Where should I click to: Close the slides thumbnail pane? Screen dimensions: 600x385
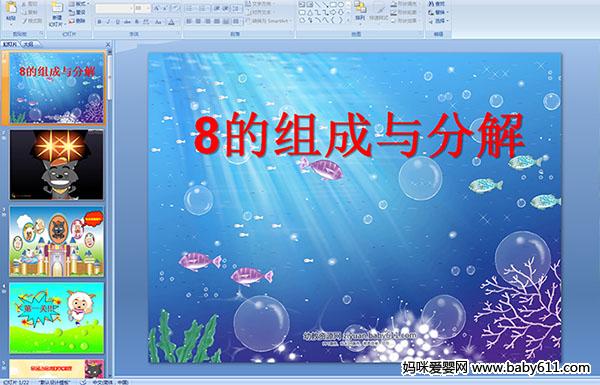point(108,44)
